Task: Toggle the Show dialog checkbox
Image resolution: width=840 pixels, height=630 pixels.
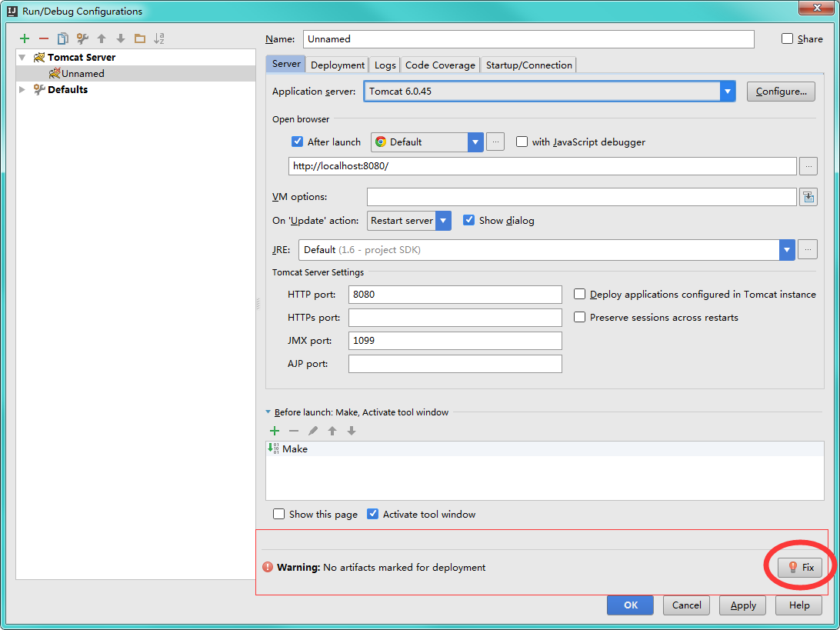Action: pos(468,220)
